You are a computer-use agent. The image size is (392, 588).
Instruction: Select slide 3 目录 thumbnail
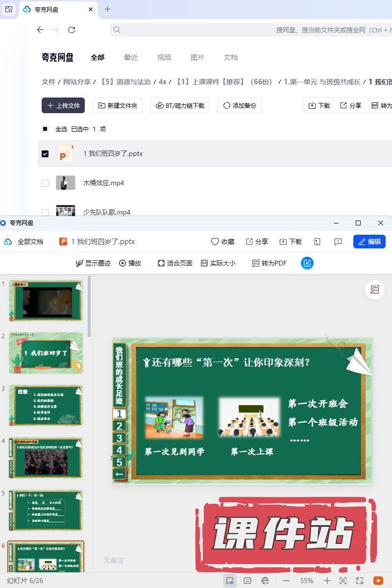click(46, 405)
